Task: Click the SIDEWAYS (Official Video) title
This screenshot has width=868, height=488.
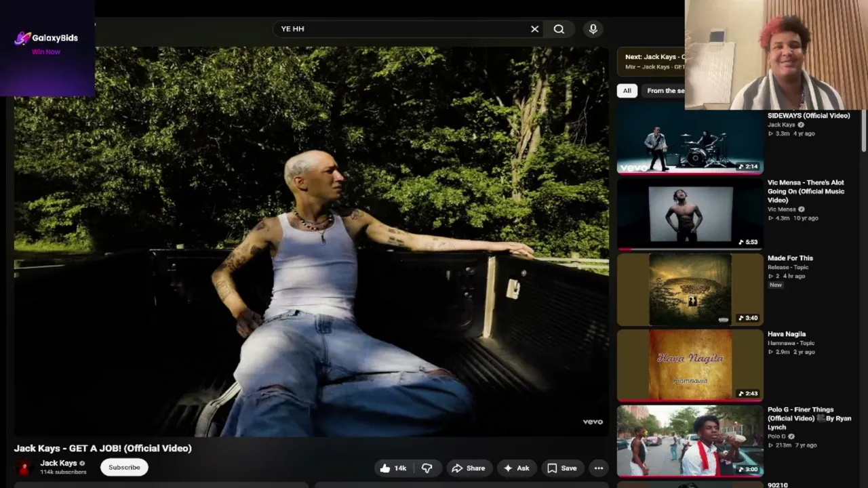Action: pos(808,116)
